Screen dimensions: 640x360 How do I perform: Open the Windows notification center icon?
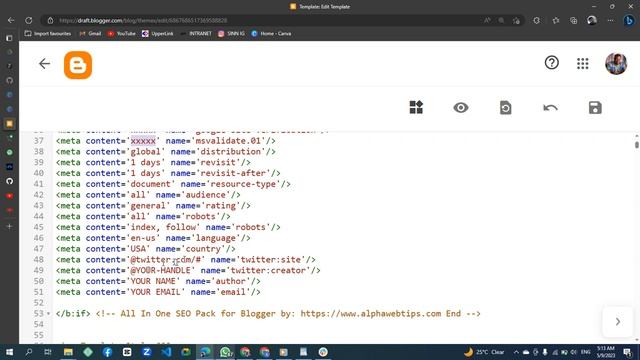click(x=627, y=352)
